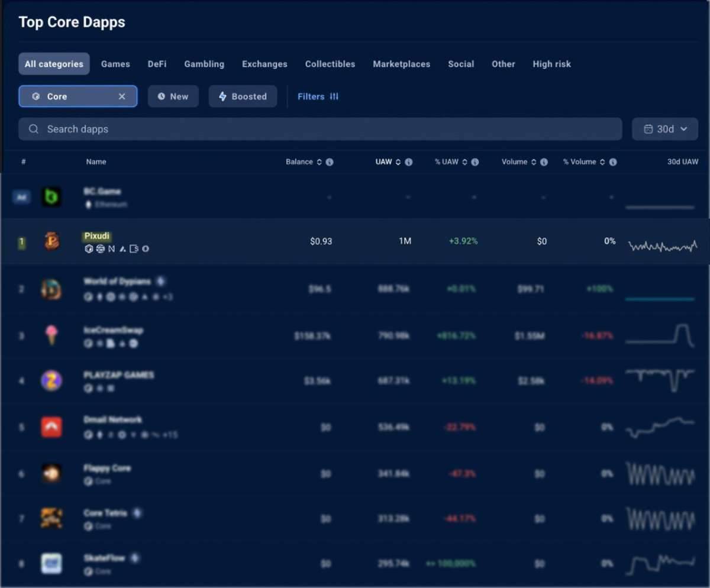Screen dimensions: 710x588
Task: Click the Core chain filter field
Action: pyautogui.click(x=78, y=96)
